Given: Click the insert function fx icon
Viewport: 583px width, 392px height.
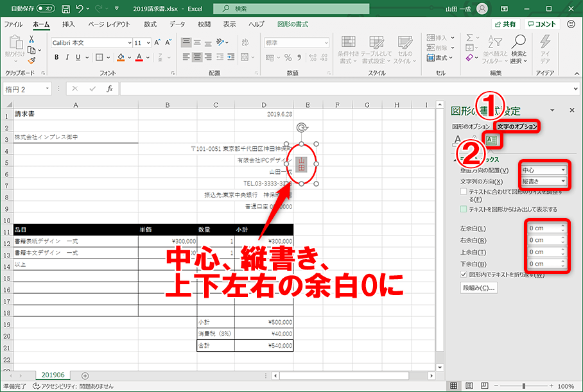Looking at the screenshot, I should (110, 89).
